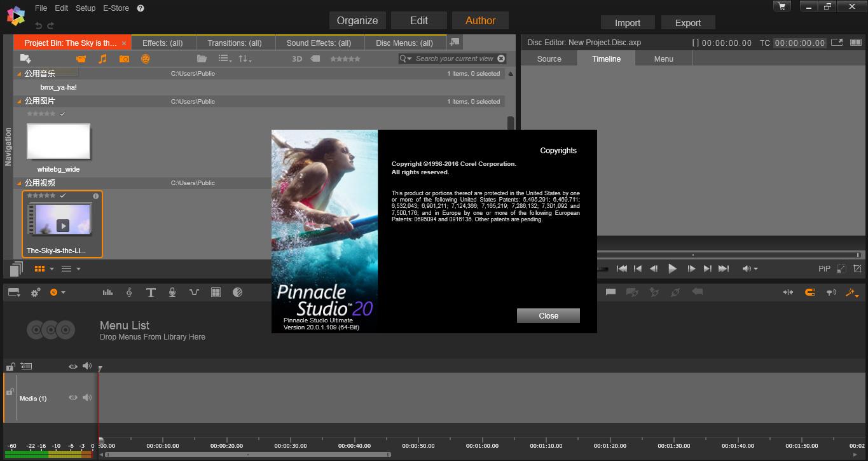The height and width of the screenshot is (461, 868).
Task: Show info for The-Sky-is-the-Li... clip
Action: coord(96,196)
